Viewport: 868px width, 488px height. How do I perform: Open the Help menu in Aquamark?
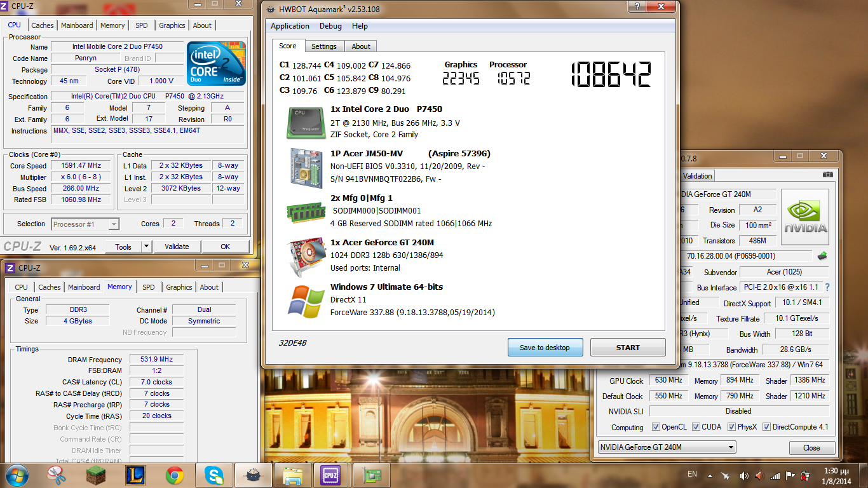tap(360, 26)
